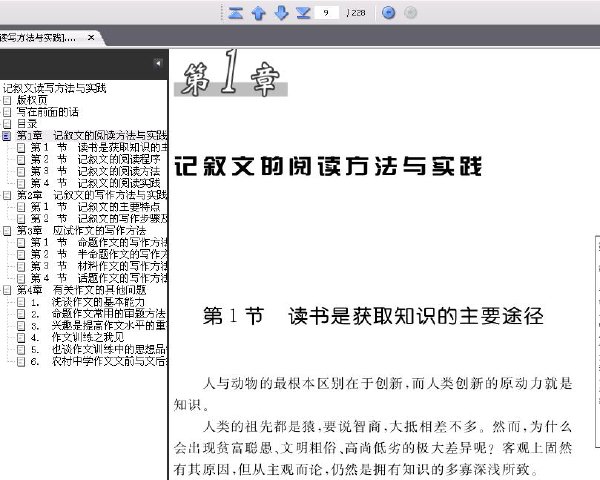Select bookmark 第2章 记叙文的写作方法与实践
This screenshot has width=600, height=480.
(x=92, y=195)
